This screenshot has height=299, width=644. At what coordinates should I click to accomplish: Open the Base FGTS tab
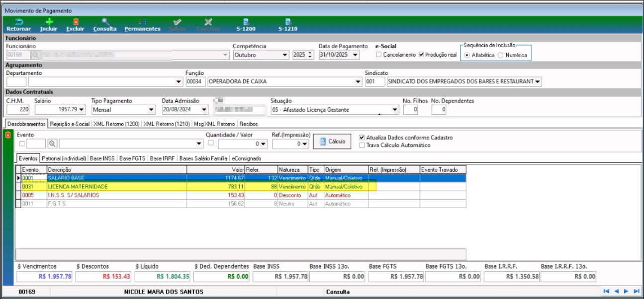pos(133,158)
